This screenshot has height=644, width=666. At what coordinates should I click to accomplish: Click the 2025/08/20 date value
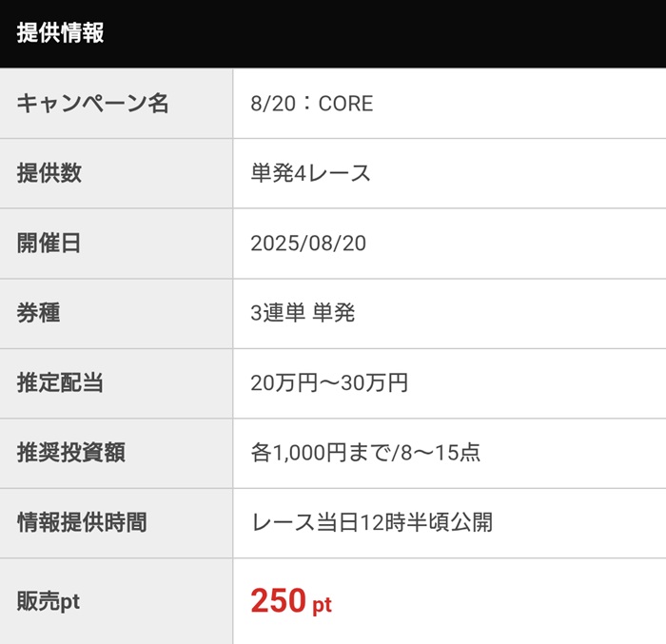[307, 244]
